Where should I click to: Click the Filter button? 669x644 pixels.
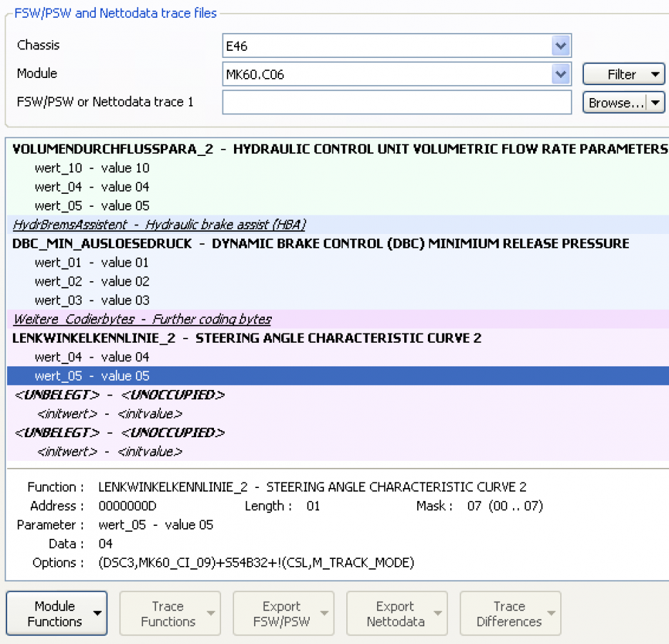[623, 74]
